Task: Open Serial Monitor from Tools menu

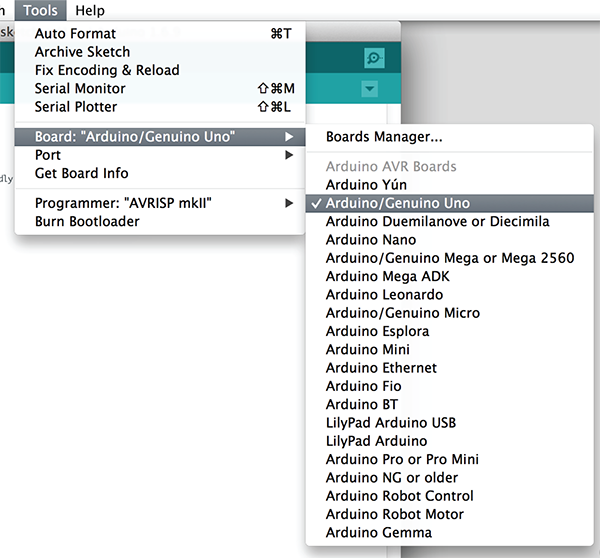Action: 160,89
